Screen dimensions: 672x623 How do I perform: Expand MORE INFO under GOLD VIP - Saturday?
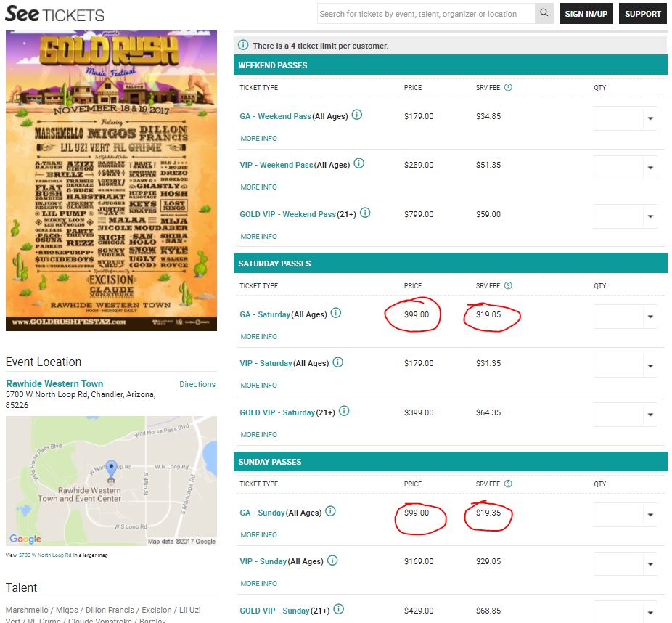(258, 434)
